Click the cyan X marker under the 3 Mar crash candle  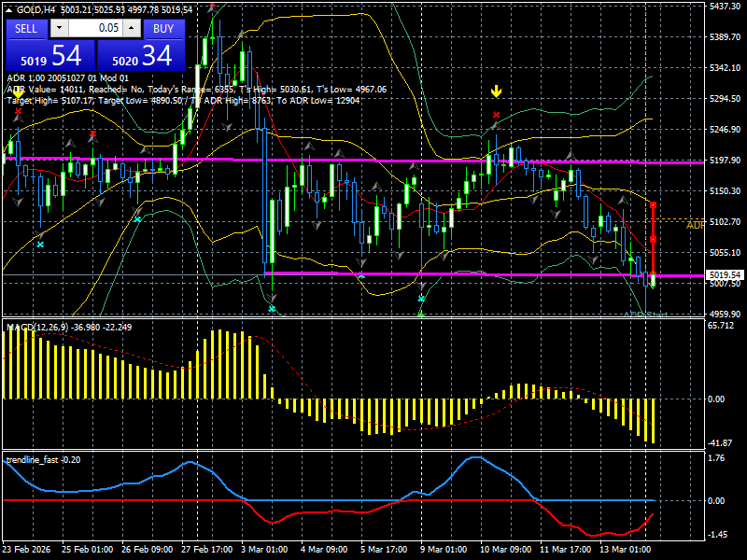272,309
